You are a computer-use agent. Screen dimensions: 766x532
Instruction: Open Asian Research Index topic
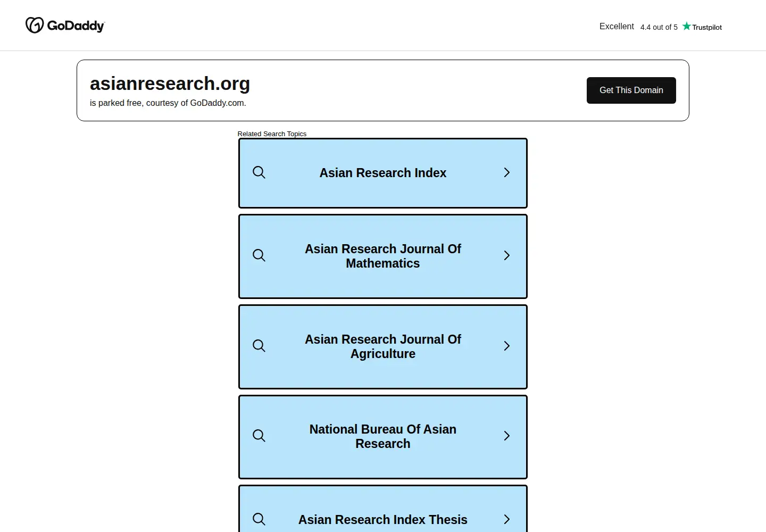pyautogui.click(x=383, y=173)
